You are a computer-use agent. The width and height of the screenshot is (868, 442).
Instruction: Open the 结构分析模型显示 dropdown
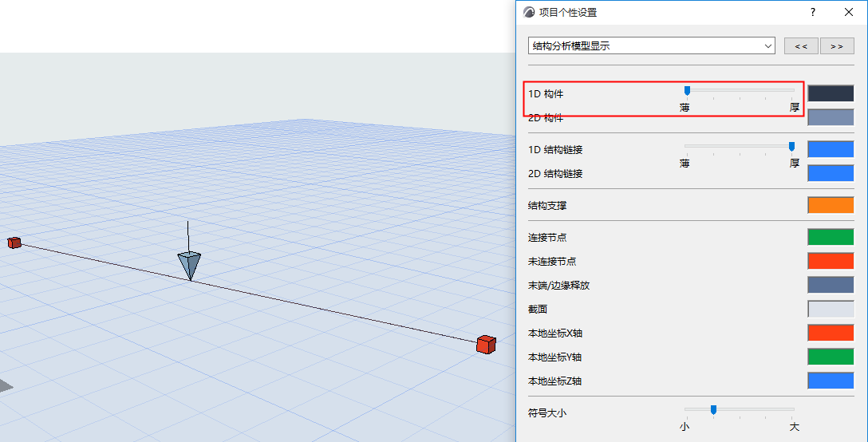(652, 46)
